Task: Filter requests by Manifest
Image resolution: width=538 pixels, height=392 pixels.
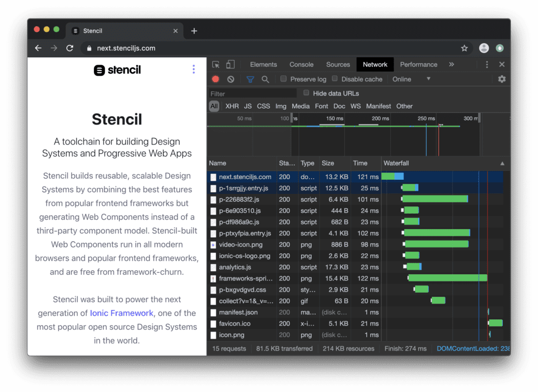Action: (378, 107)
